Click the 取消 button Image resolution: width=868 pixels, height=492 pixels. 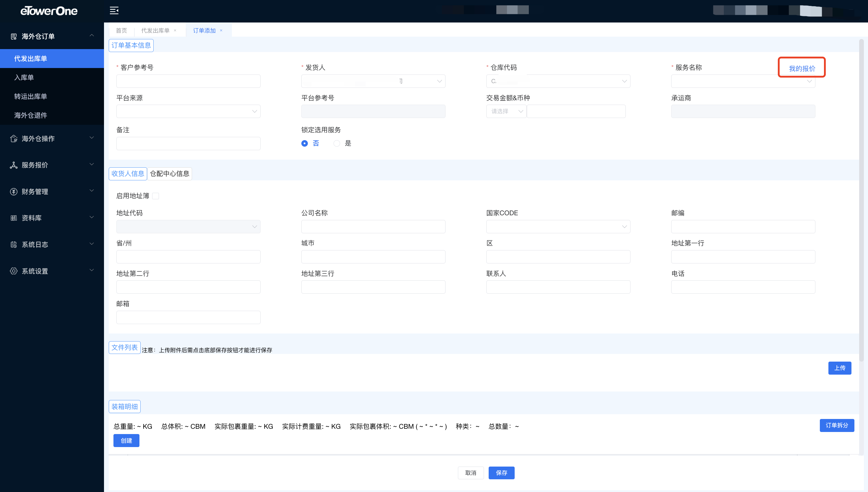pyautogui.click(x=471, y=473)
